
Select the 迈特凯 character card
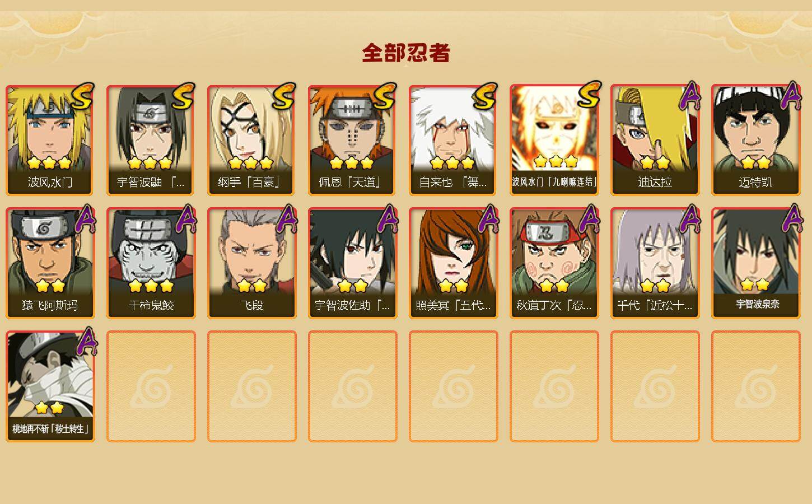tap(755, 140)
